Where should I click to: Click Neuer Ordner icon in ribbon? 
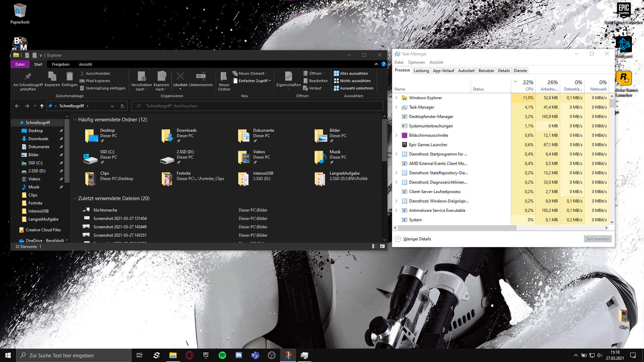pyautogui.click(x=224, y=76)
